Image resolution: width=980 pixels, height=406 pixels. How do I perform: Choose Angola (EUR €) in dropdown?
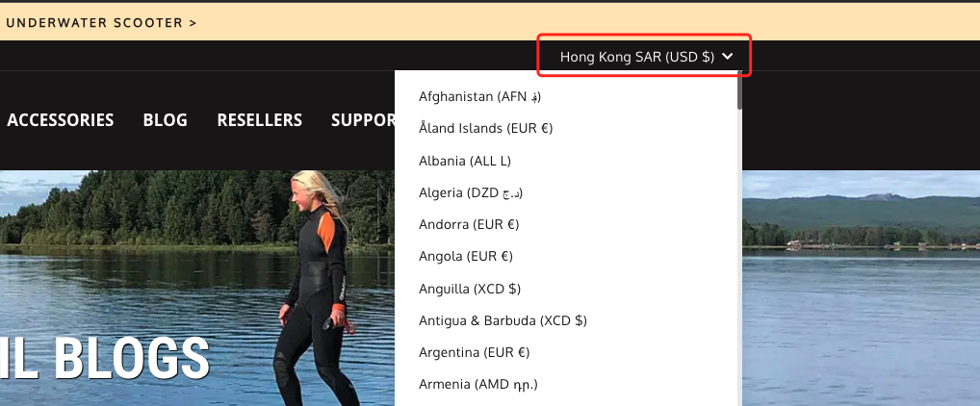(x=466, y=257)
